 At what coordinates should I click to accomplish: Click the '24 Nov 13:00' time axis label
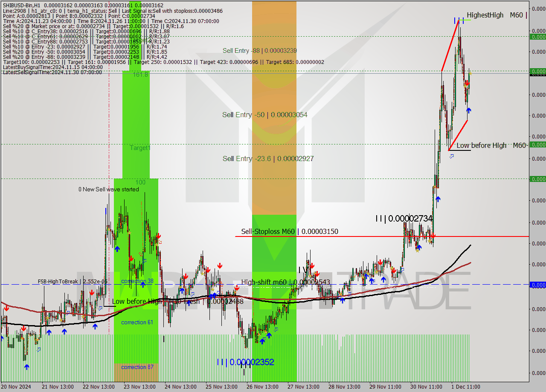tap(180, 387)
